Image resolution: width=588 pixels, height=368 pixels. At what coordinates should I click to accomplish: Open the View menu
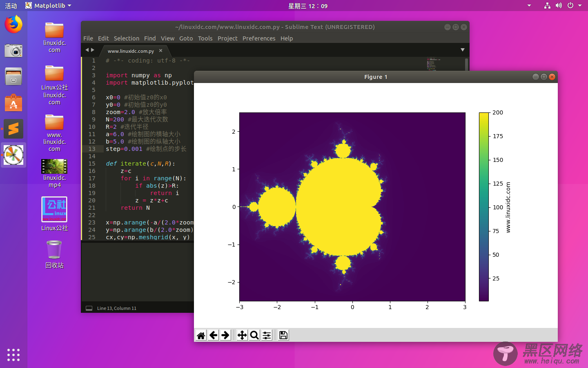point(167,38)
